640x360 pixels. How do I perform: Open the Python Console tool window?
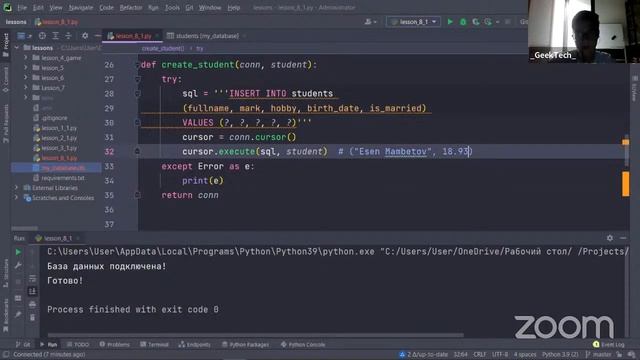pyautogui.click(x=303, y=344)
